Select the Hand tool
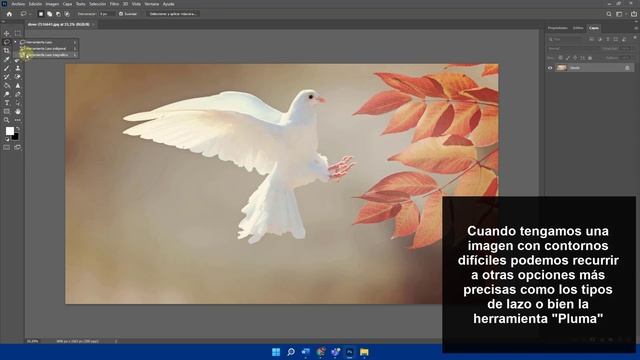The height and width of the screenshot is (360, 640). 18,111
